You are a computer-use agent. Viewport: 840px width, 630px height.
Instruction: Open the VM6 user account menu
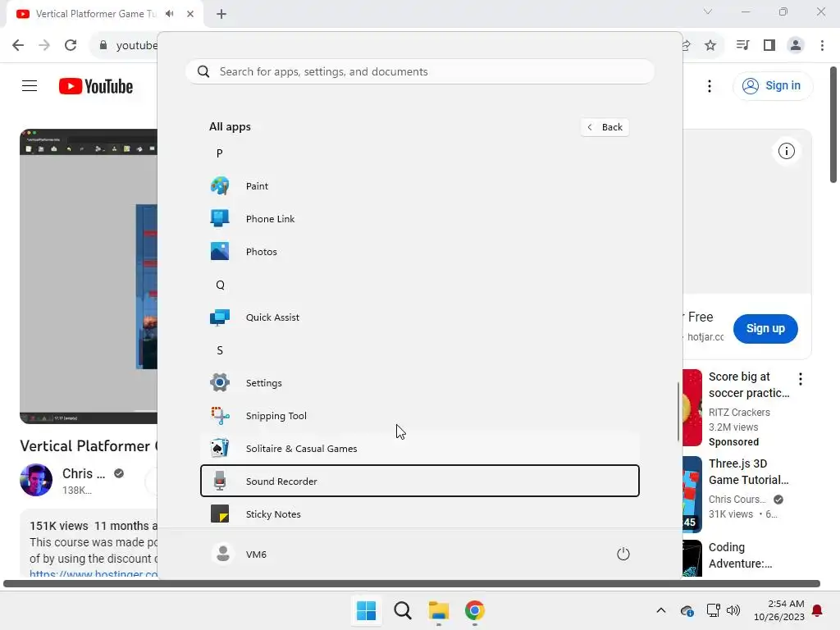pyautogui.click(x=239, y=554)
